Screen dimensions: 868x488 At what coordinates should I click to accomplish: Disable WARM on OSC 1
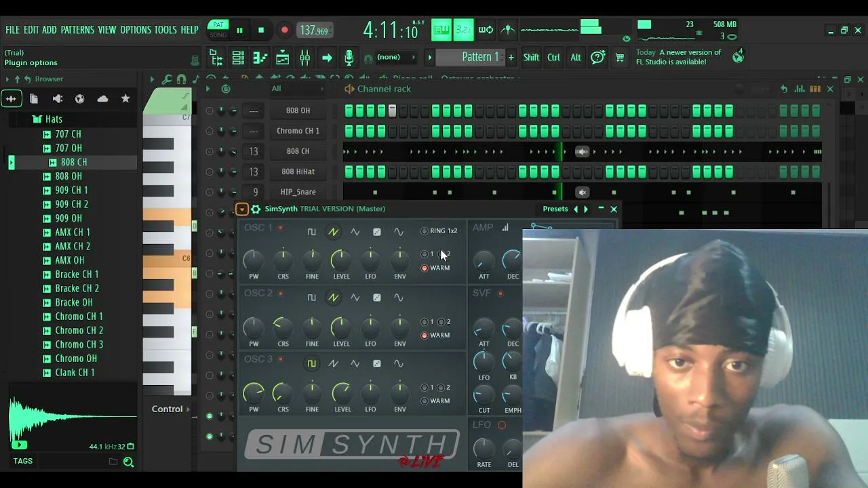[425, 268]
